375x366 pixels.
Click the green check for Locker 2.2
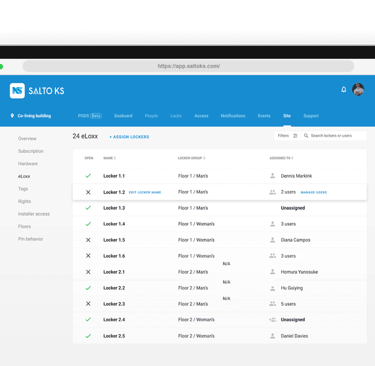88,288
